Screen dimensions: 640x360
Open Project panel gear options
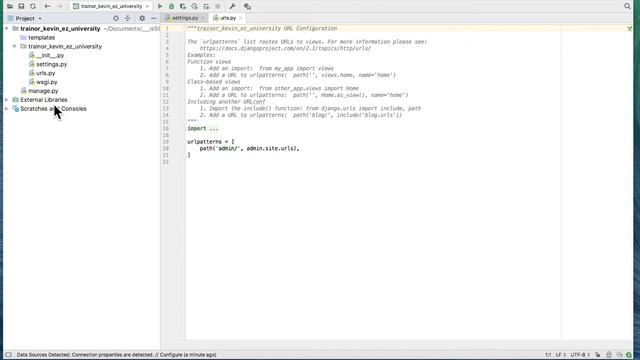[142, 18]
